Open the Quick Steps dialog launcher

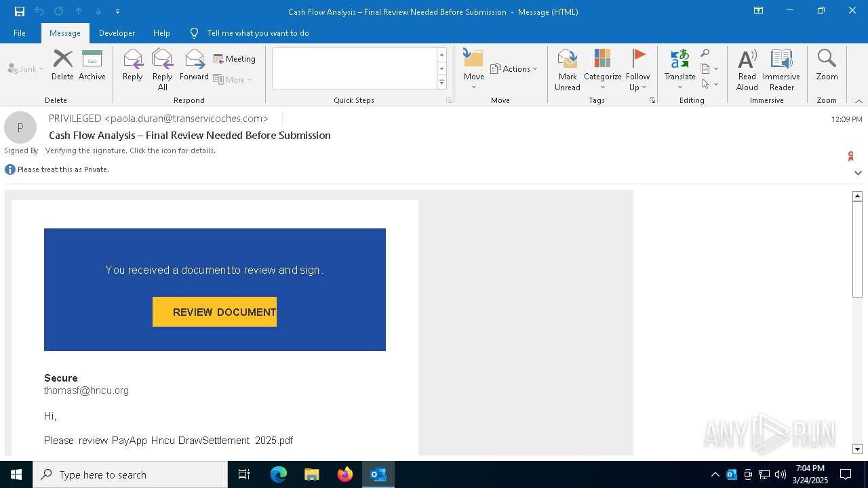449,100
